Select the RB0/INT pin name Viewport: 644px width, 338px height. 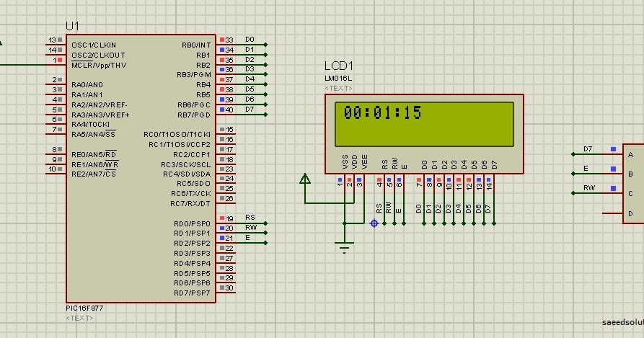(196, 45)
